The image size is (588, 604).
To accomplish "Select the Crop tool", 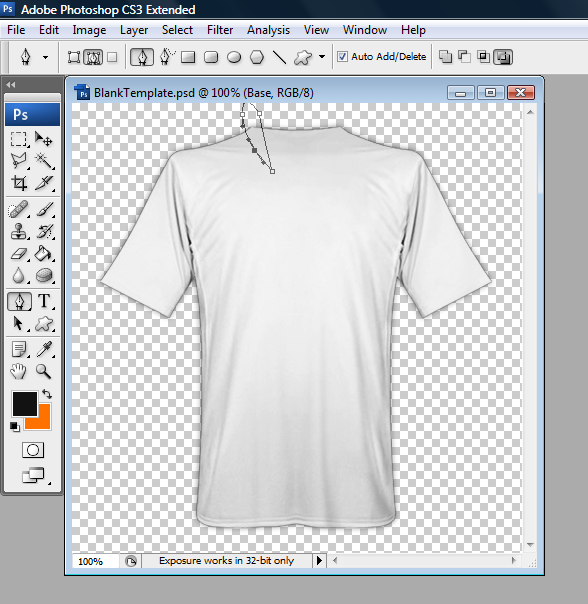I will pyautogui.click(x=18, y=183).
